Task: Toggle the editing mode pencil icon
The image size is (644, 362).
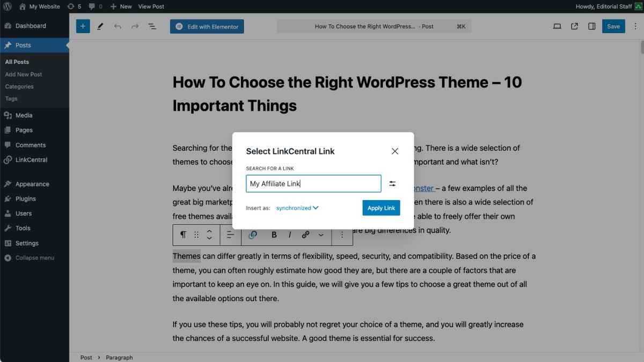Action: click(x=100, y=26)
